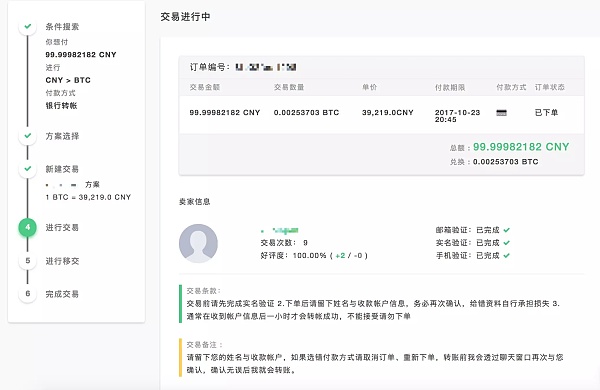Click the step 6 circle marker
The height and width of the screenshot is (390, 600).
point(28,294)
